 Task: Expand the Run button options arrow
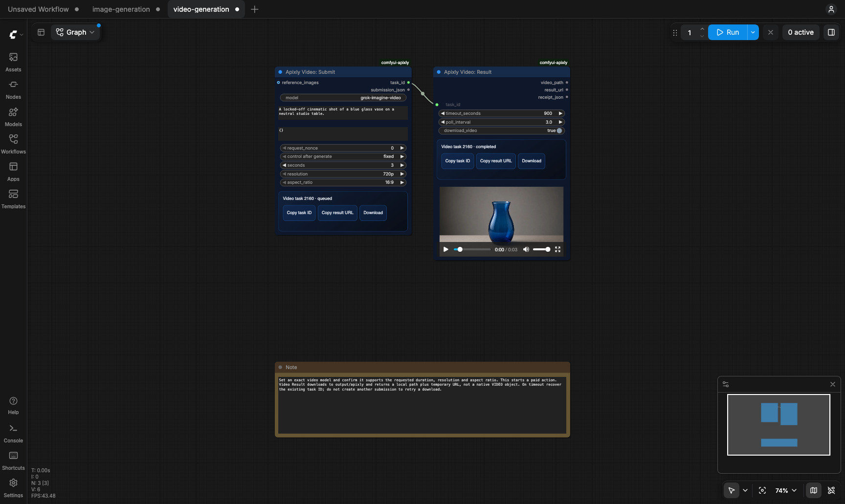pyautogui.click(x=753, y=32)
